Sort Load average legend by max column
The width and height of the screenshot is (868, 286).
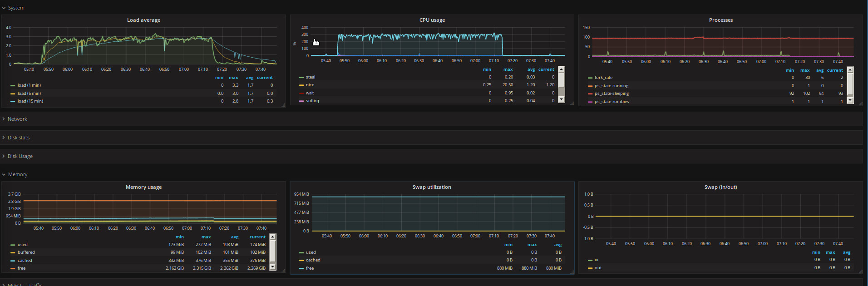(233, 78)
